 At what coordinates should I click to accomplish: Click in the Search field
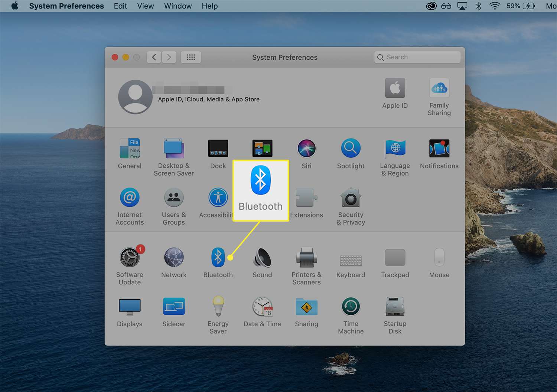tap(417, 57)
